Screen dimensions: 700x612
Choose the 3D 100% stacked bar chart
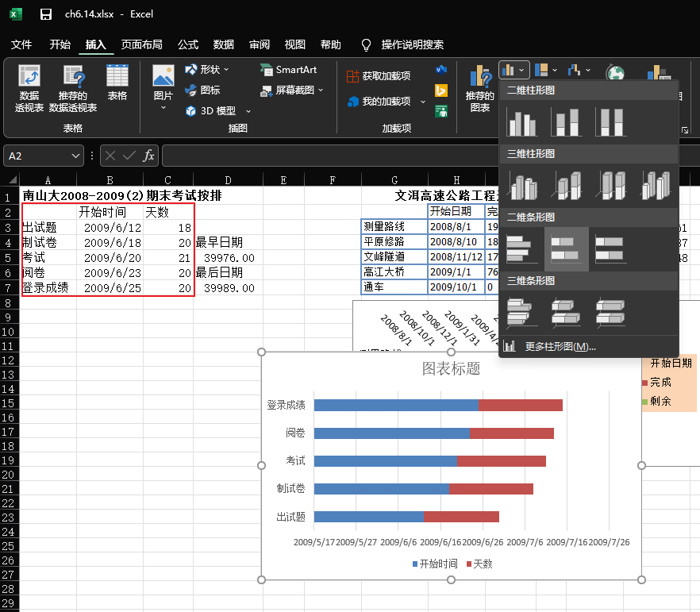click(x=610, y=312)
